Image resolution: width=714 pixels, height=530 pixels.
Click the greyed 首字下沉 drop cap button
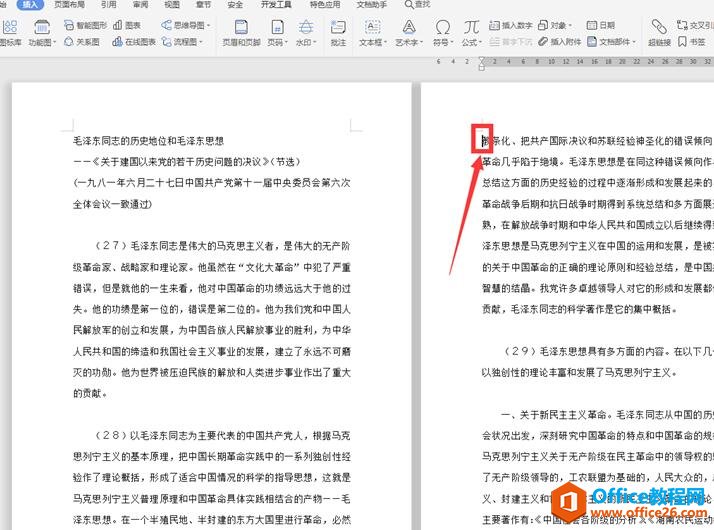510,42
